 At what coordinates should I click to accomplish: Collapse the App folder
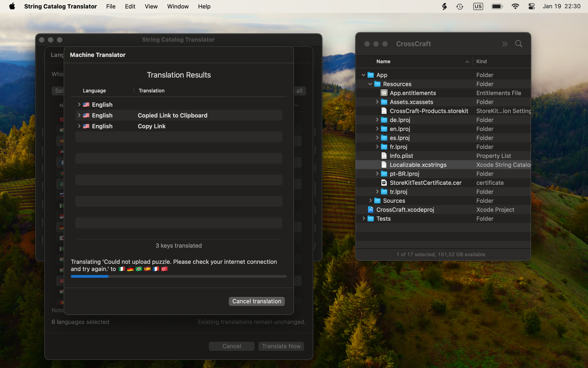click(364, 75)
